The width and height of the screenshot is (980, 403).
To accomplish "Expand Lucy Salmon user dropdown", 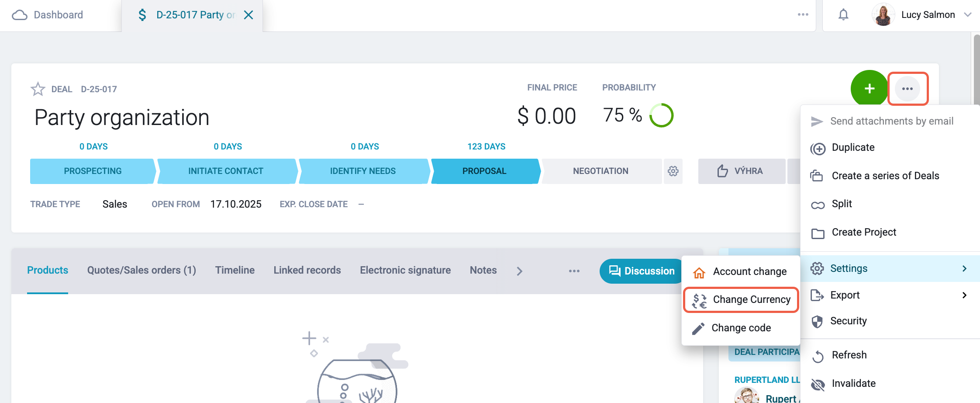I will coord(968,15).
